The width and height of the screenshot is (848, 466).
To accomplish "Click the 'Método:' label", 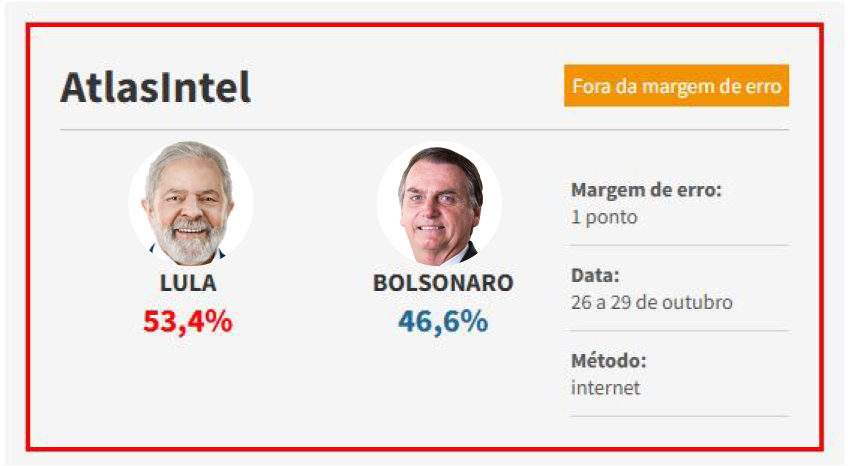I will pos(609,360).
